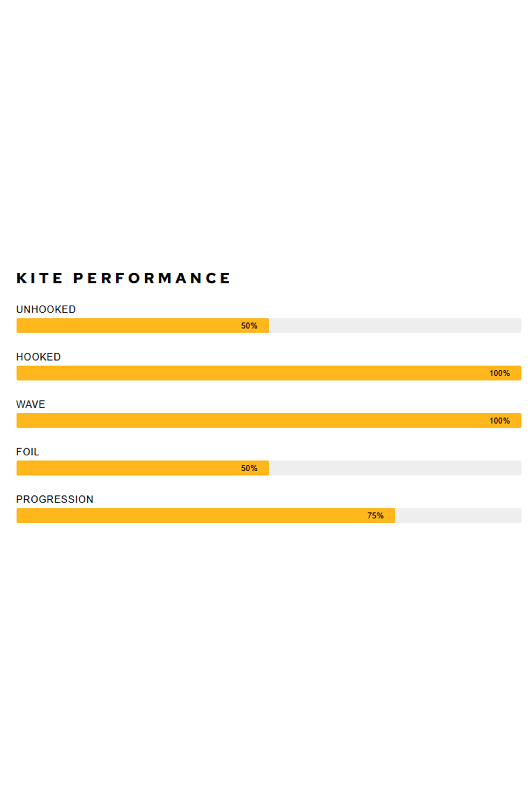The height and width of the screenshot is (798, 532).
Task: Click the 100% value on the Wave bar
Action: click(499, 421)
